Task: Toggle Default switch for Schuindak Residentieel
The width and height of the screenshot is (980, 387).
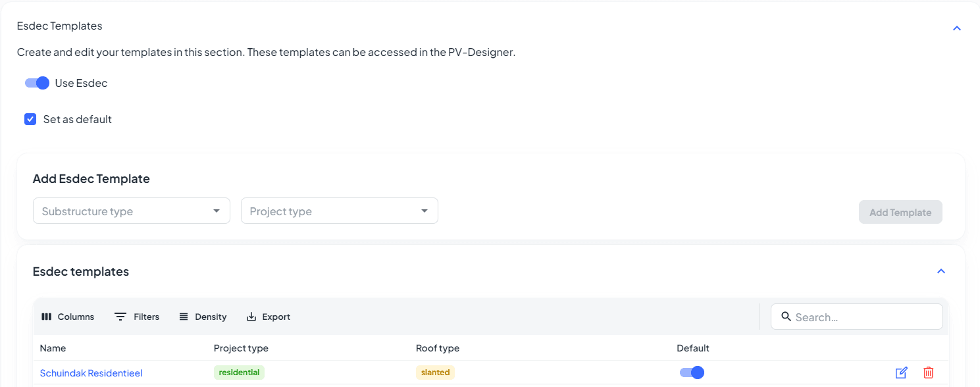Action: [x=692, y=373]
